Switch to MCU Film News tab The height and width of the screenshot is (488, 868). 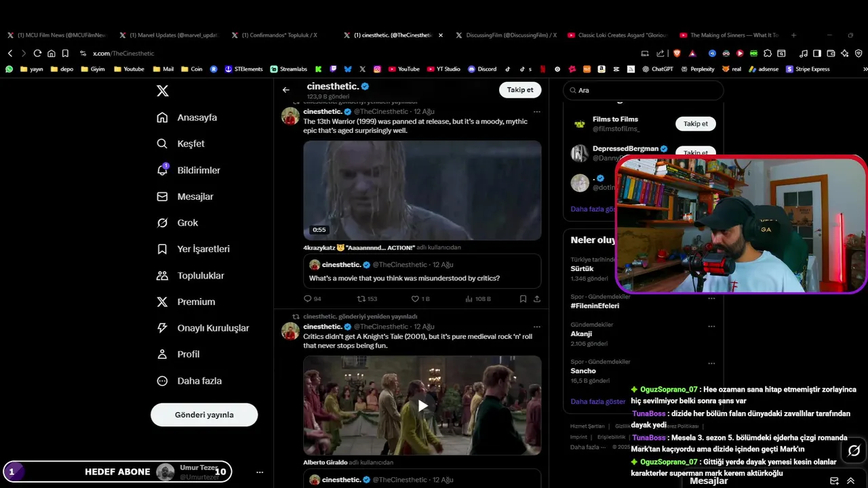[x=56, y=35]
